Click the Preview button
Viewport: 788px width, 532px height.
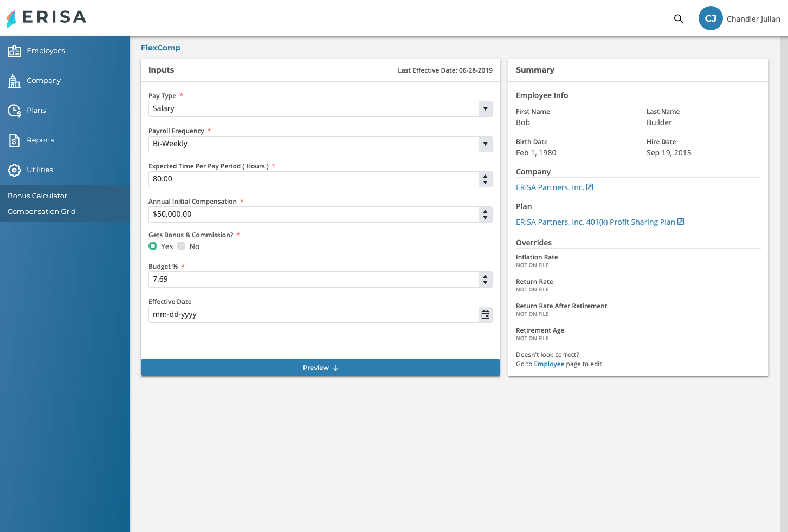[x=320, y=368]
